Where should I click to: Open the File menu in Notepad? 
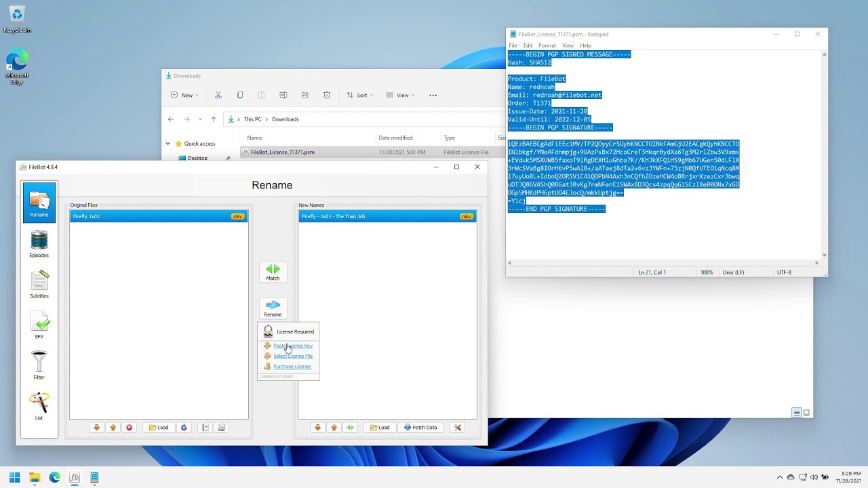tap(513, 45)
